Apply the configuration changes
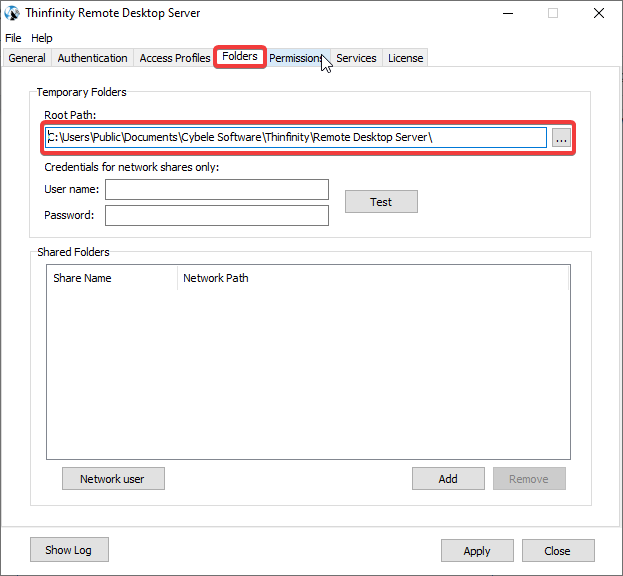This screenshot has height=576, width=623. 477,551
